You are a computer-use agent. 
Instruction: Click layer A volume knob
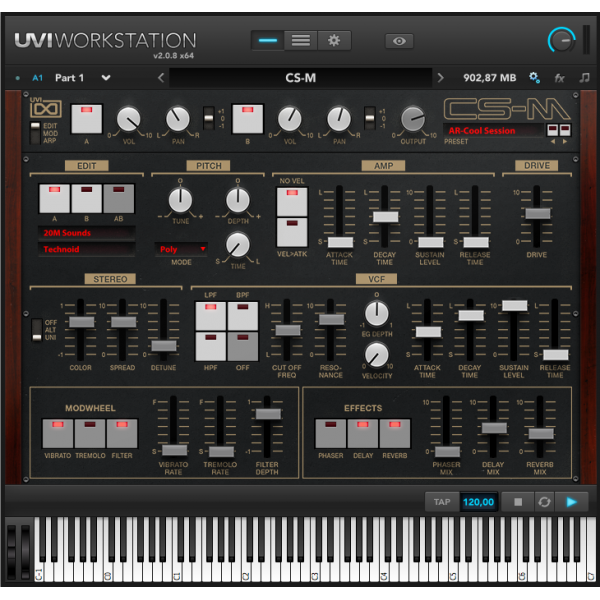[128, 119]
